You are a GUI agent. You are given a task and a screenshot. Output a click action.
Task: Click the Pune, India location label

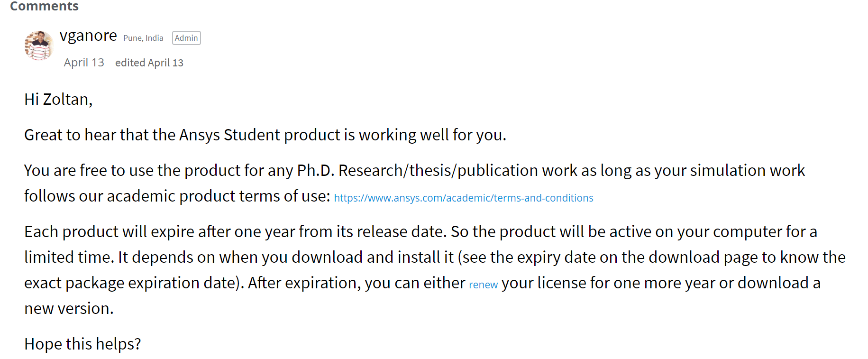pos(143,38)
